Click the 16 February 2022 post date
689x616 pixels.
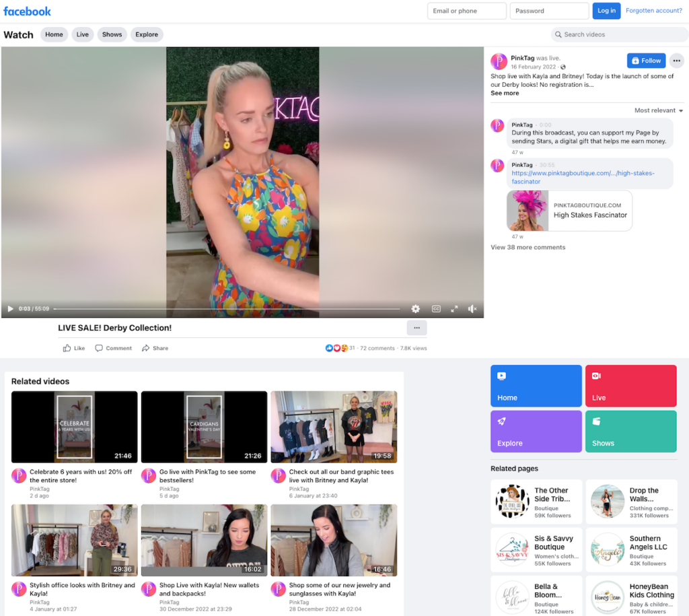[x=533, y=67]
